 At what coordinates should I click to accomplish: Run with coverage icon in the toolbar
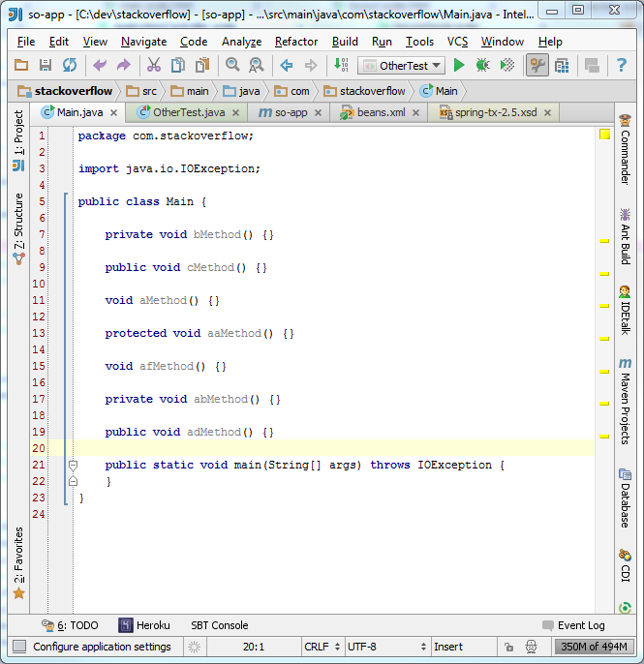point(507,65)
